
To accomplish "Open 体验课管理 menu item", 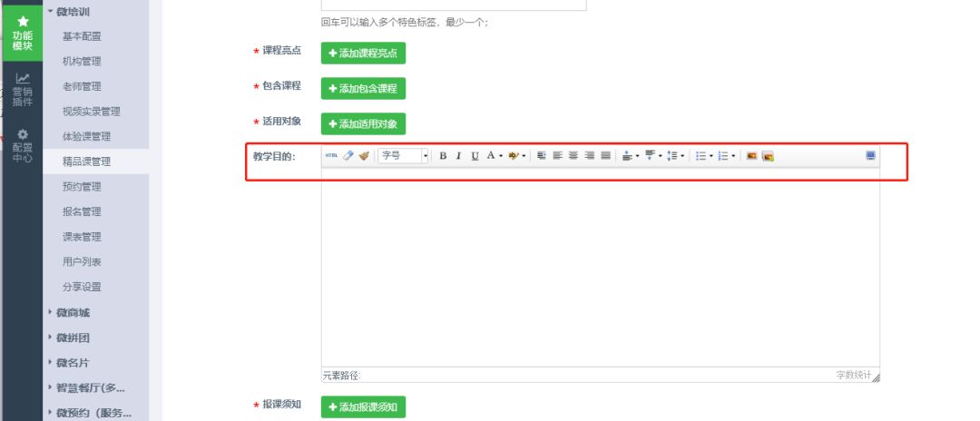I will point(86,136).
